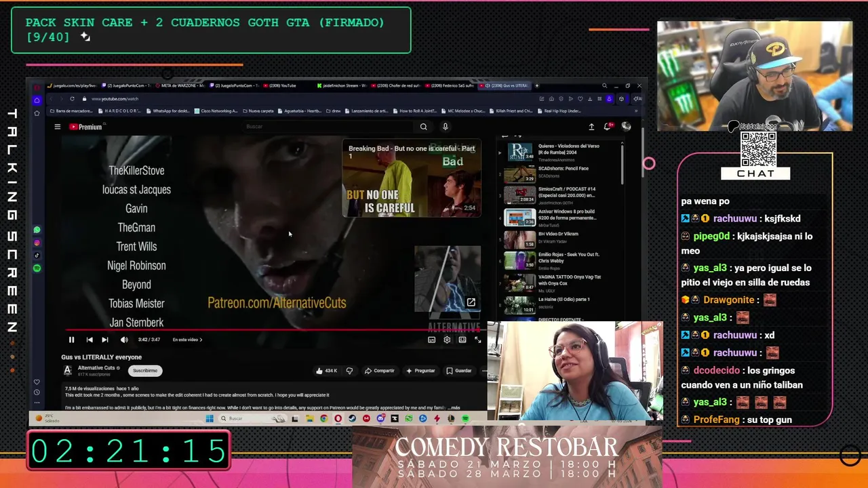Open Spotify from the Windows taskbar
The height and width of the screenshot is (488, 868).
pos(465,419)
